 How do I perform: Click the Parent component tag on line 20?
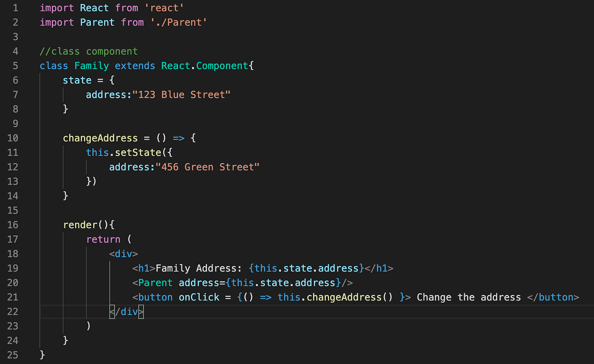click(155, 283)
